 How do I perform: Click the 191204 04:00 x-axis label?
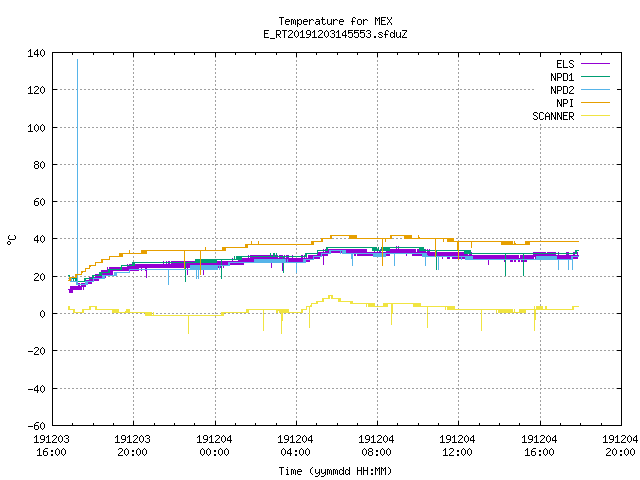click(x=295, y=446)
